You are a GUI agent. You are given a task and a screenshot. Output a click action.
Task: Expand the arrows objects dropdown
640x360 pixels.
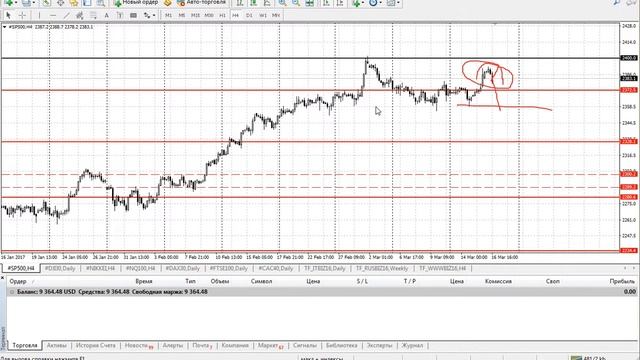pyautogui.click(x=154, y=15)
